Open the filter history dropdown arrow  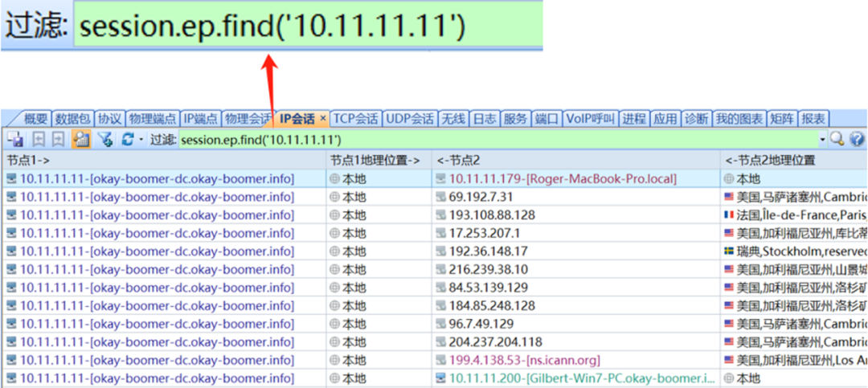(823, 140)
